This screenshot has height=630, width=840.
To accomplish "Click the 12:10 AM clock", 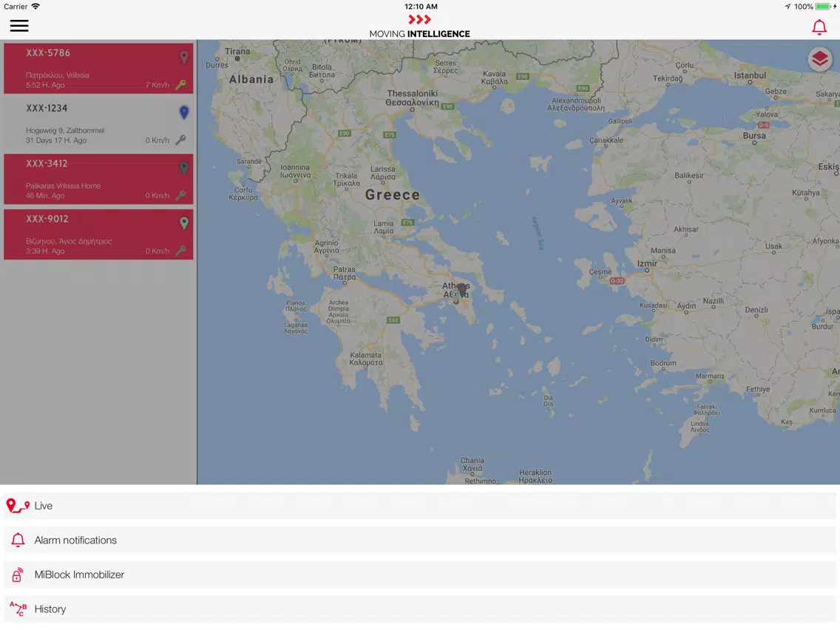I will click(x=421, y=7).
